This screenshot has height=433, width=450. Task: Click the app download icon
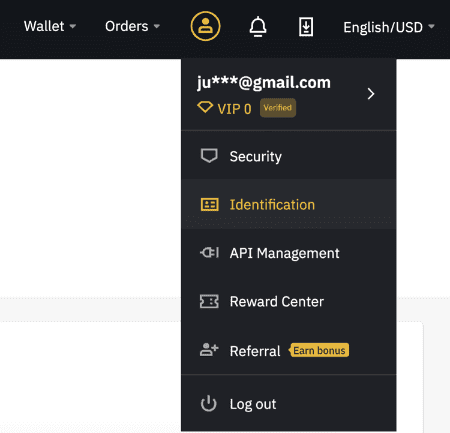[x=306, y=27]
